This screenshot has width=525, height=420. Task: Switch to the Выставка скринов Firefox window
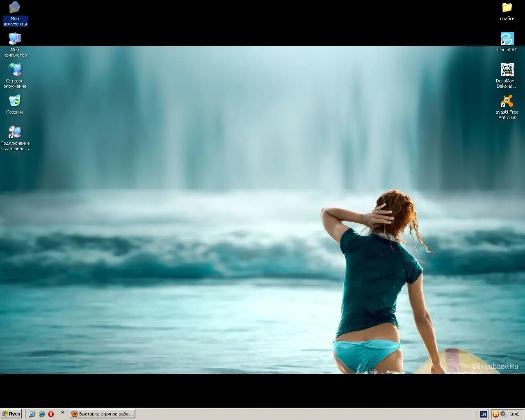pos(102,414)
